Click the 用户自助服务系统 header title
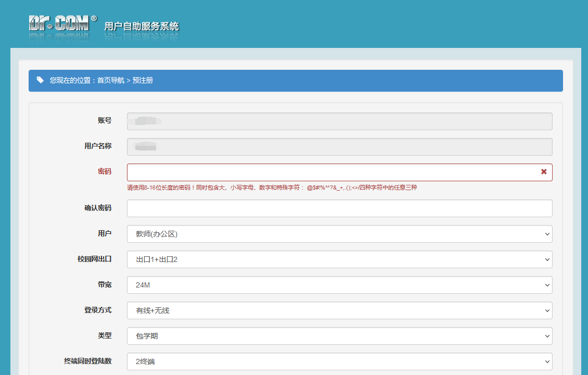Screen dimensions: 588x375 141,26
